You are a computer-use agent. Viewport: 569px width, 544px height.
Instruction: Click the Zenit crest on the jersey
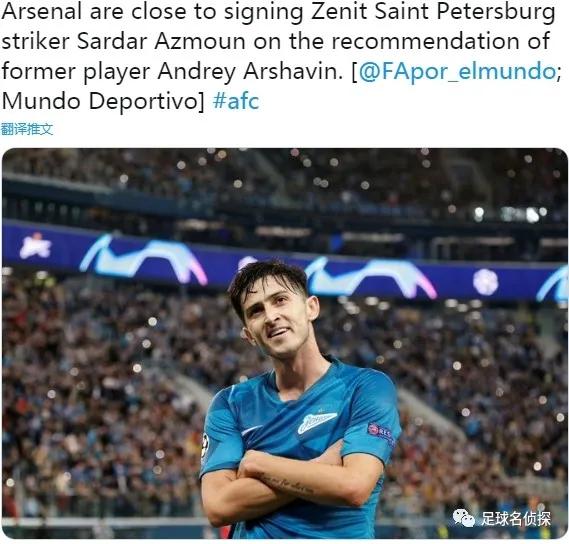tap(316, 422)
